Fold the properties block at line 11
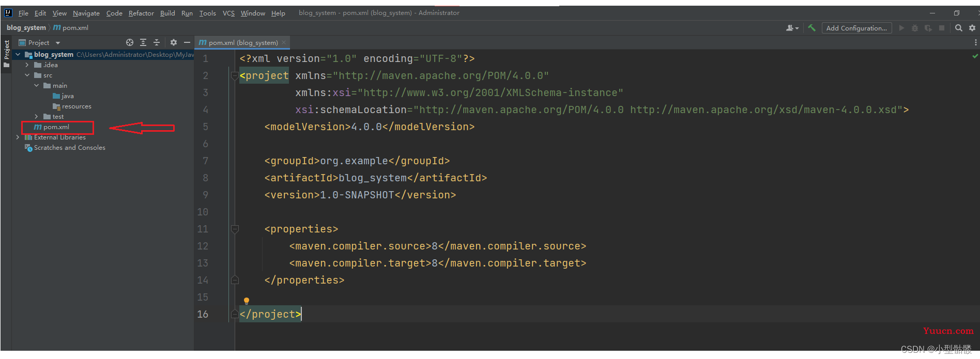 (235, 229)
